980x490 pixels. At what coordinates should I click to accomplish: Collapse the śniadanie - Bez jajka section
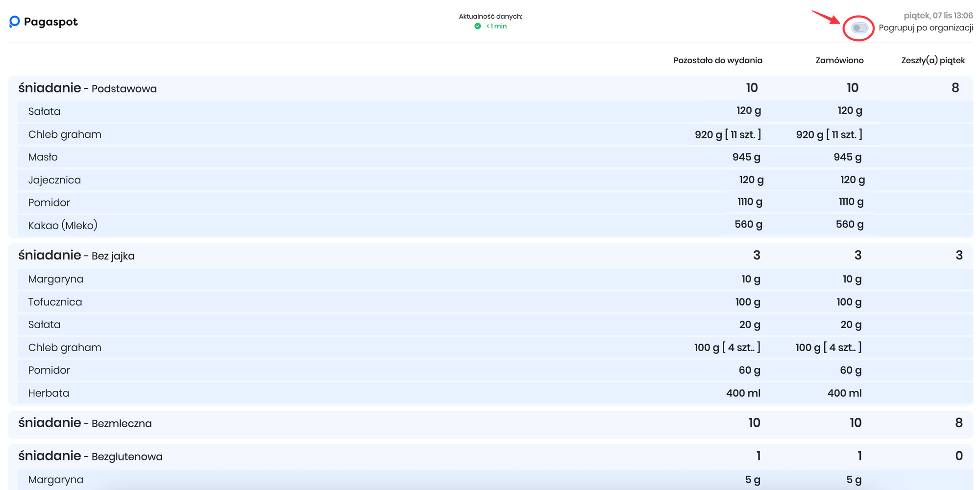76,256
